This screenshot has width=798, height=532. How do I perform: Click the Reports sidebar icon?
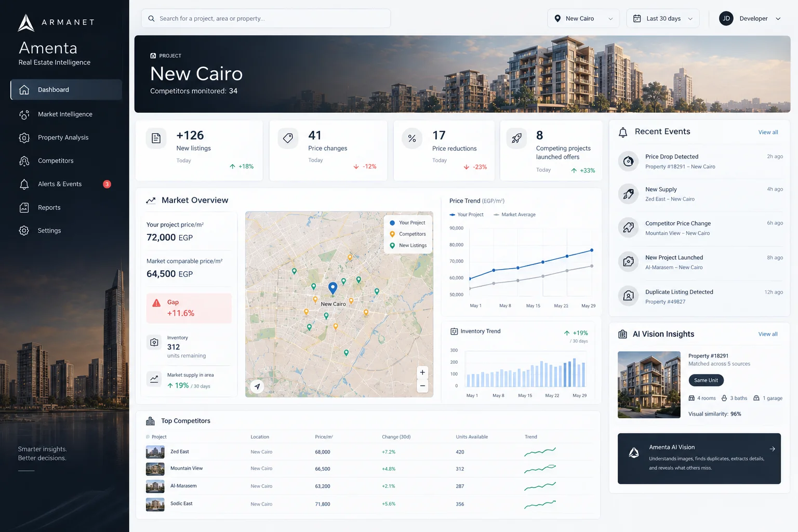coord(24,208)
